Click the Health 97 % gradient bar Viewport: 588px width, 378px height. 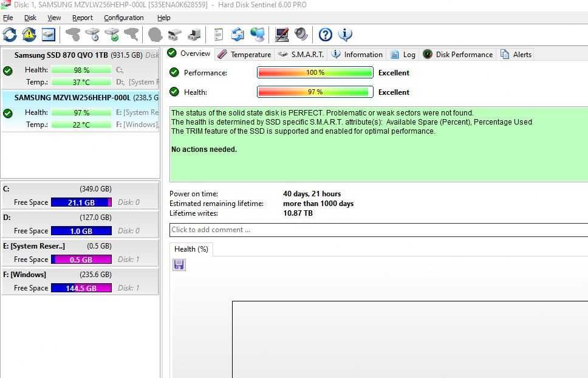315,92
